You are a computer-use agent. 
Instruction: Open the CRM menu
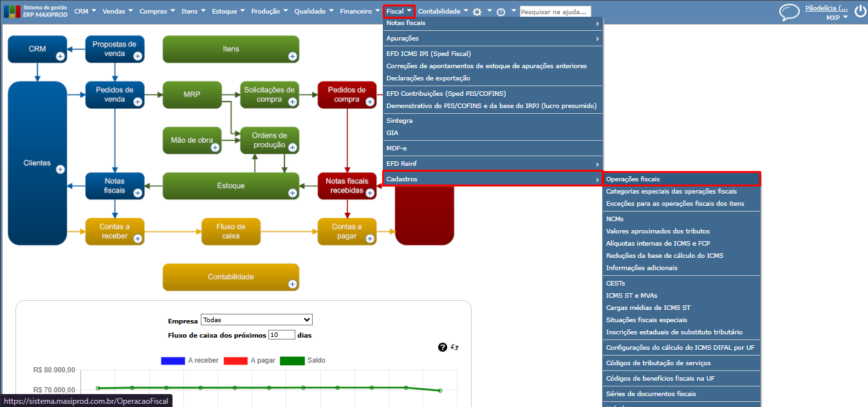(x=85, y=12)
